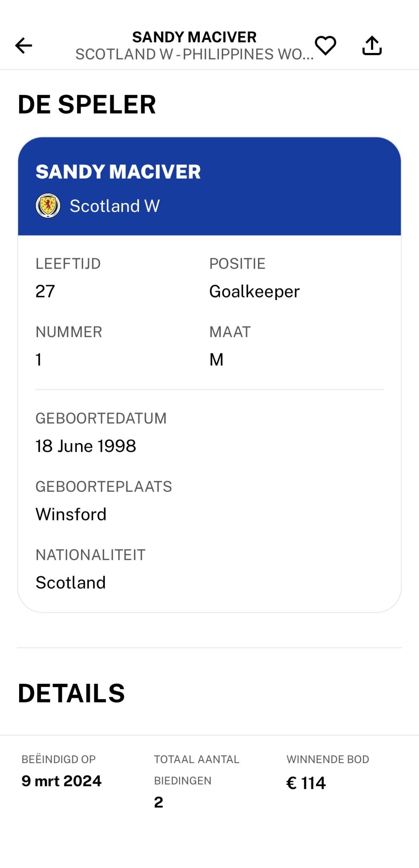Select the age value 27
The height and width of the screenshot is (868, 419).
click(x=45, y=291)
